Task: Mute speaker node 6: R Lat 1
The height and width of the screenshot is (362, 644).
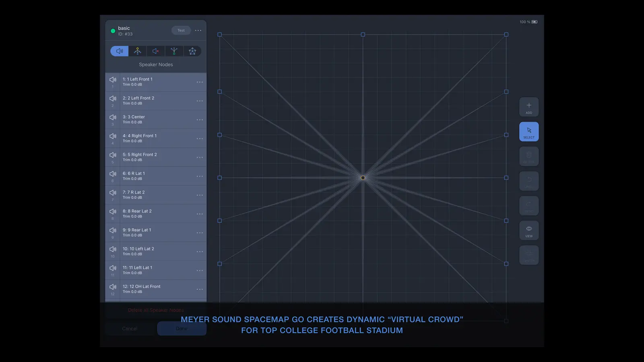Action: pyautogui.click(x=112, y=174)
